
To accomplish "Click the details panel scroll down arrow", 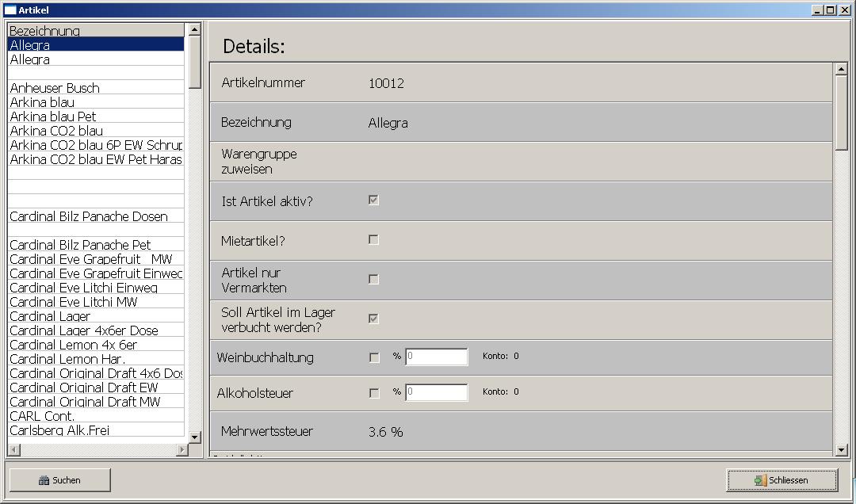I will (x=841, y=450).
